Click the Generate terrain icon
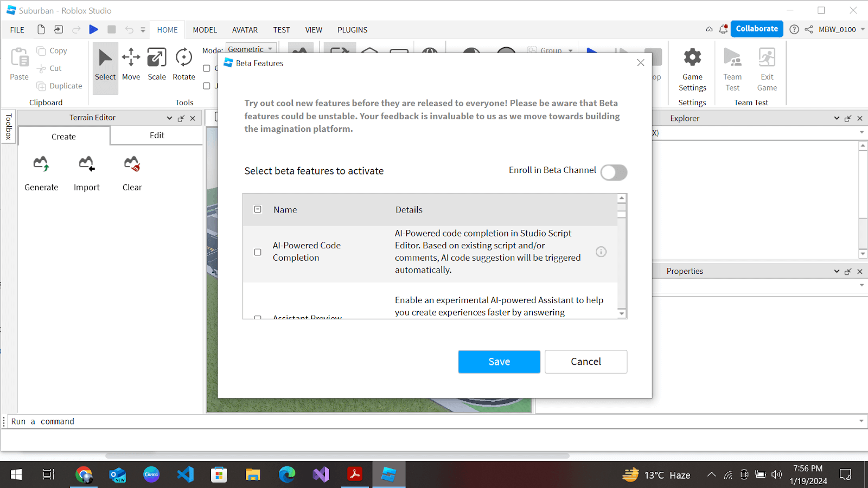 click(x=41, y=164)
